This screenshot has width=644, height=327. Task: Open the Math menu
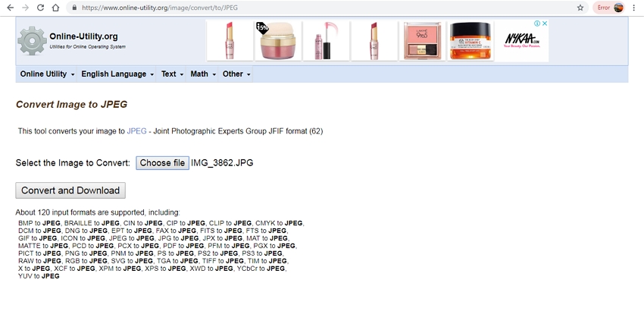(x=203, y=74)
